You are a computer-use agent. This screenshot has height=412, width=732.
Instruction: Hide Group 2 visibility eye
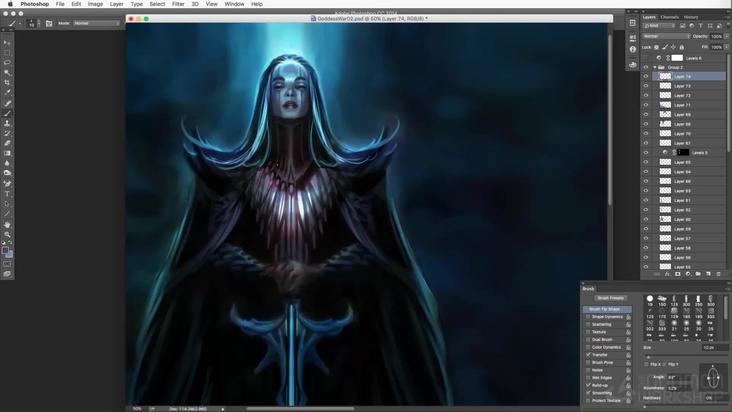(x=646, y=67)
